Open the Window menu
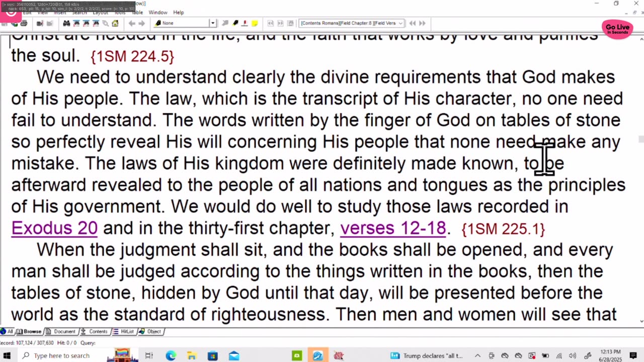Image resolution: width=644 pixels, height=362 pixels. click(157, 12)
